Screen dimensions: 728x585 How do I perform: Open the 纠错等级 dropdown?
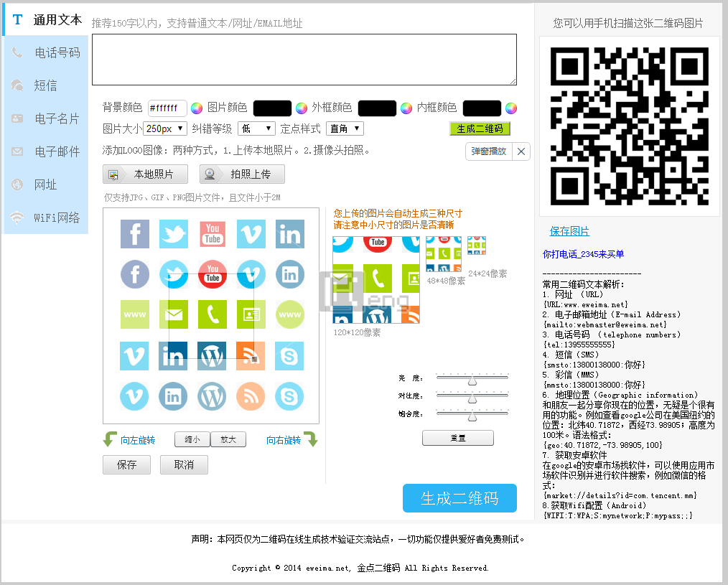(x=256, y=128)
